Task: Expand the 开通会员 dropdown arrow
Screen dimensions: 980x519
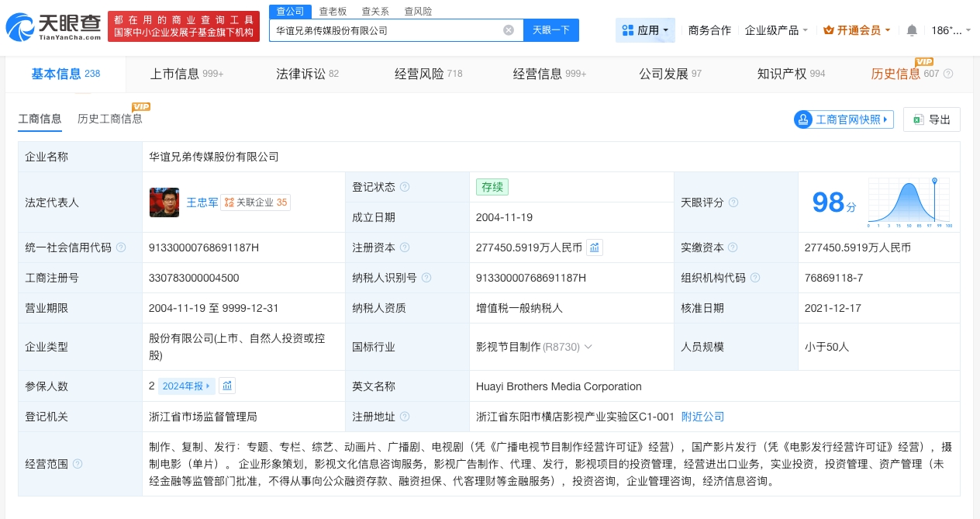Action: click(887, 30)
